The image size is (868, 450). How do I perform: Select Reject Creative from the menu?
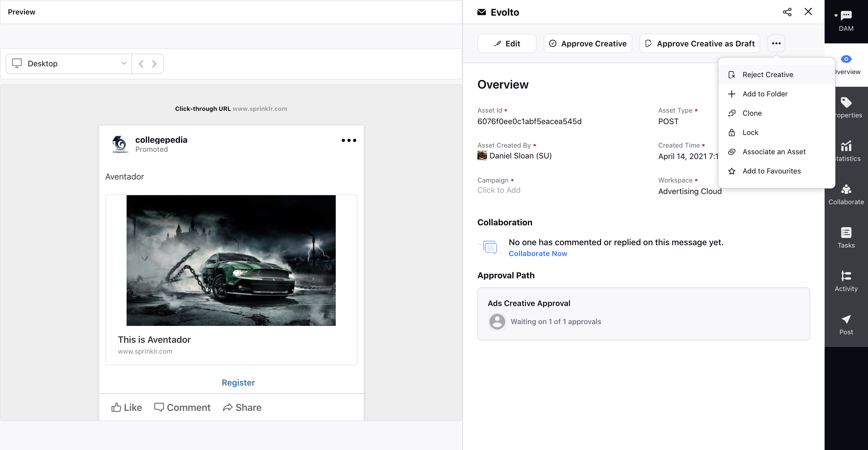pos(776,74)
